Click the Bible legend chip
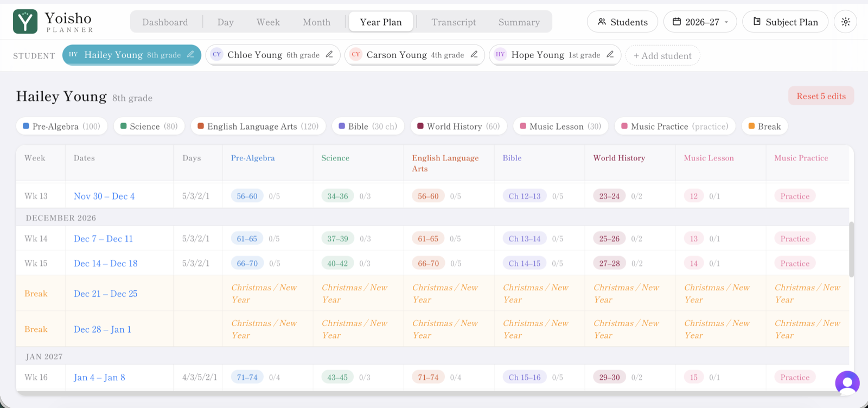This screenshot has width=868, height=408. coord(368,126)
